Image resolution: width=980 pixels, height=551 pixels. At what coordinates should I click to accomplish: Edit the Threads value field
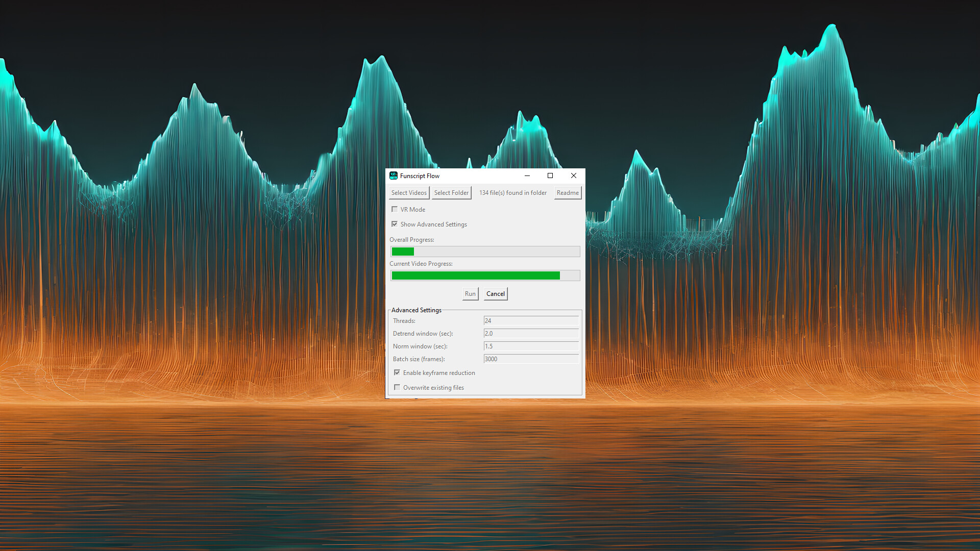(531, 320)
